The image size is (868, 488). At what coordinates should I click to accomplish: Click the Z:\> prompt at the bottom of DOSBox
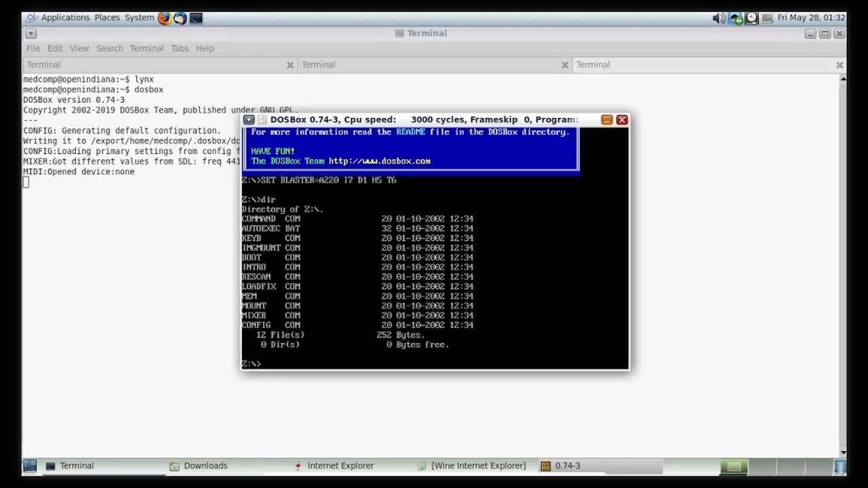(x=251, y=364)
